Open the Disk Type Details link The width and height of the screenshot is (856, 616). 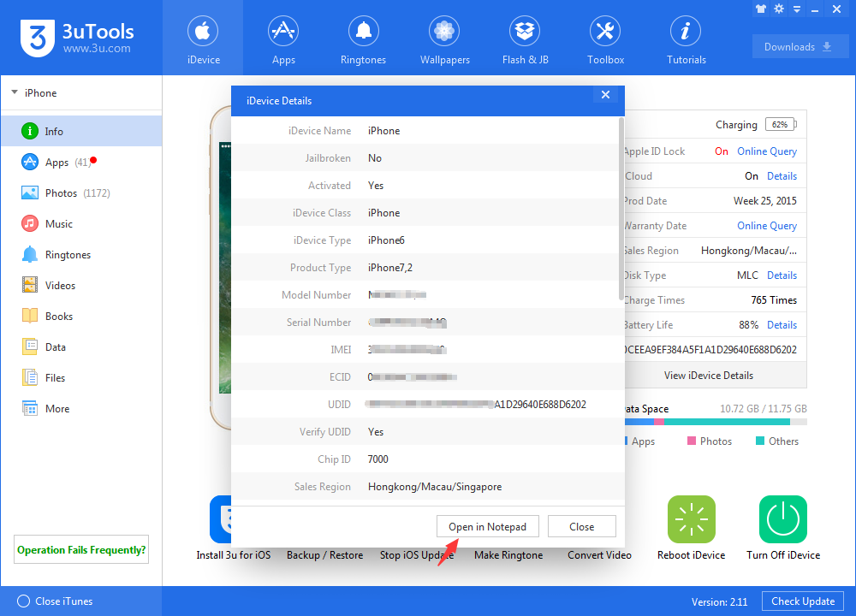tap(782, 275)
